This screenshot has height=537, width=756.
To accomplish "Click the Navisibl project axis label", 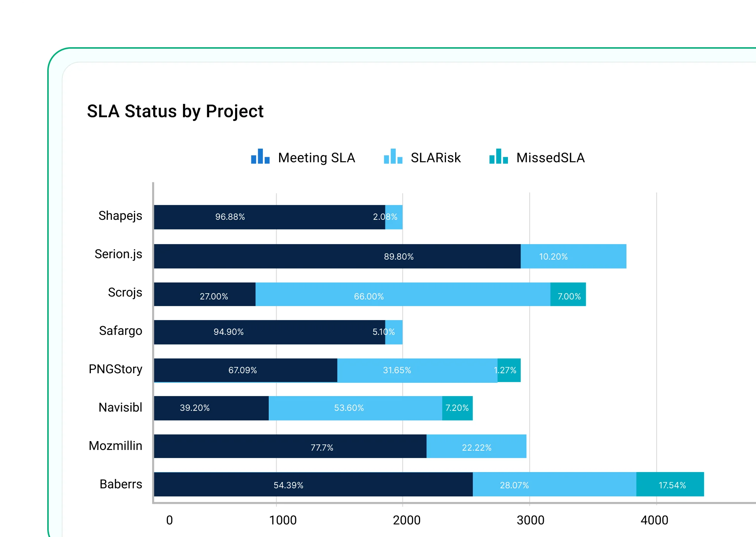I will 120,408.
